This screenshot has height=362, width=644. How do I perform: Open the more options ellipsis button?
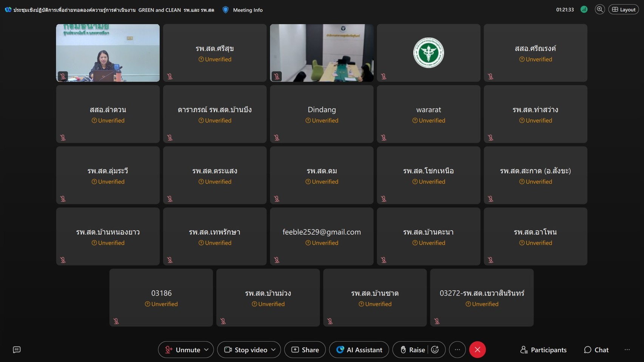457,350
